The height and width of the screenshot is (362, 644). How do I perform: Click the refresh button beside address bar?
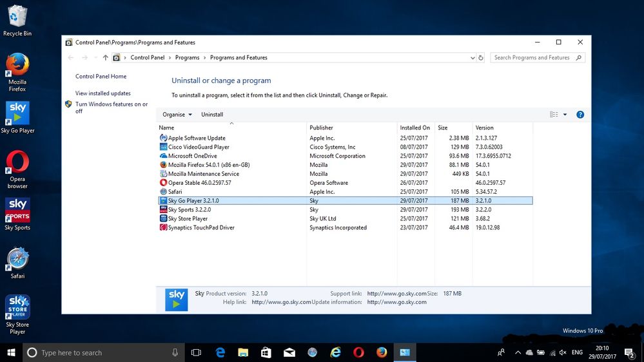coord(480,58)
